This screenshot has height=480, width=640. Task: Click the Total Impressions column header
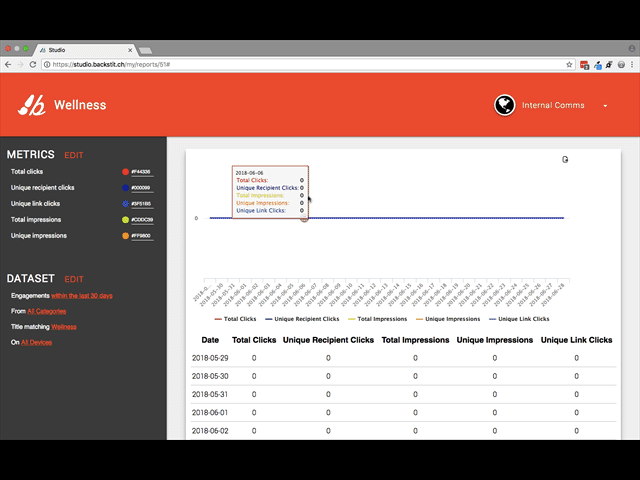click(x=415, y=340)
